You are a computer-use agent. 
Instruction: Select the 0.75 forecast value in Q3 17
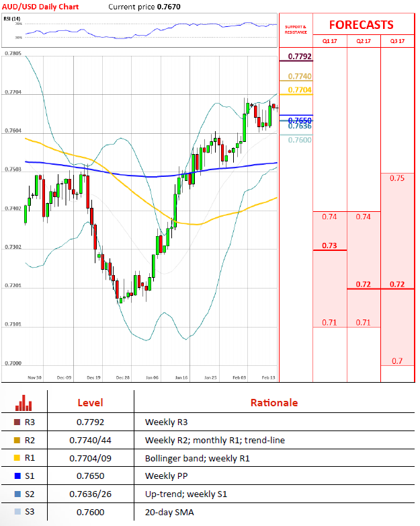pos(396,178)
